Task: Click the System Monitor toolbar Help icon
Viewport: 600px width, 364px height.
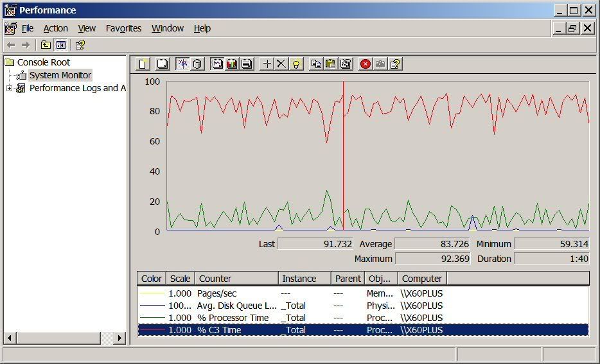Action: pyautogui.click(x=395, y=64)
